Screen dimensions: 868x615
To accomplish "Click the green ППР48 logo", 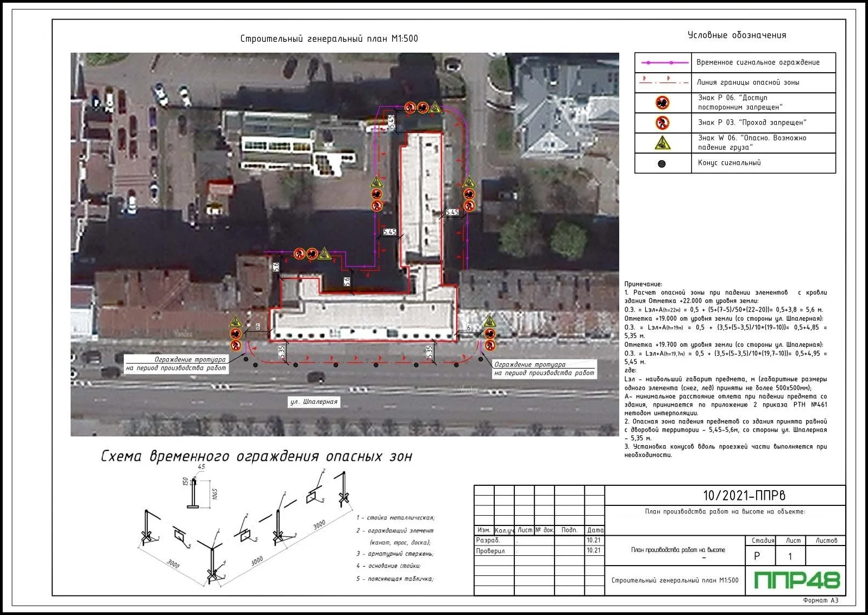I will tap(797, 580).
